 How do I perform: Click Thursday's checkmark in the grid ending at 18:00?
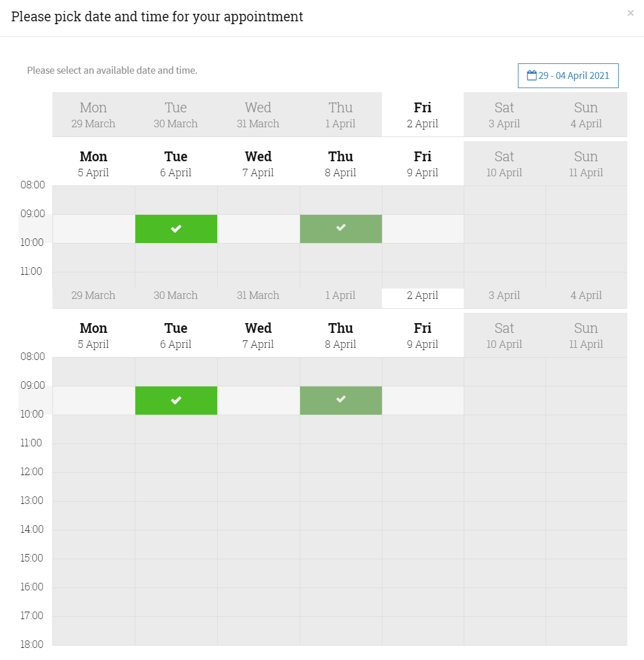coord(341,400)
